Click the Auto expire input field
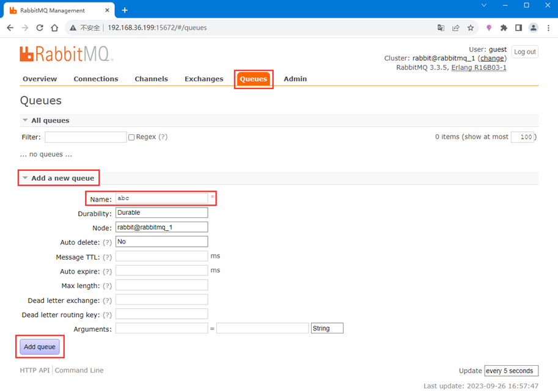Image resolution: width=558 pixels, height=392 pixels. 161,270
